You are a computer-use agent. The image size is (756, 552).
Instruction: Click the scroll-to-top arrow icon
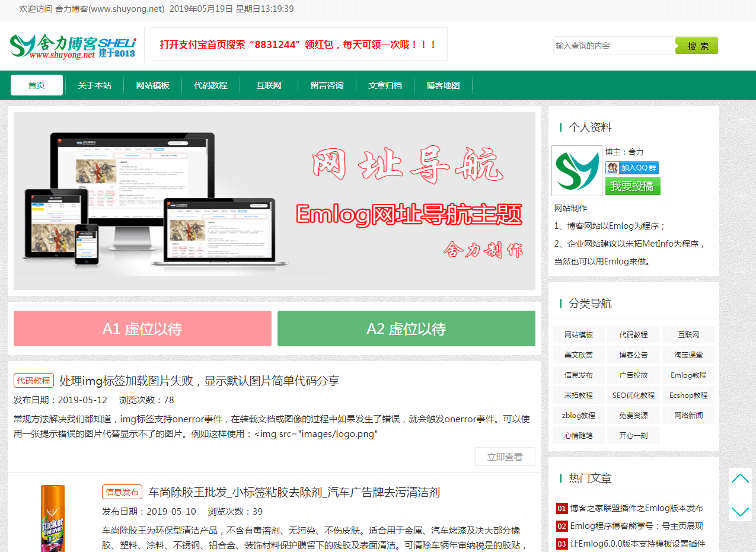[740, 478]
